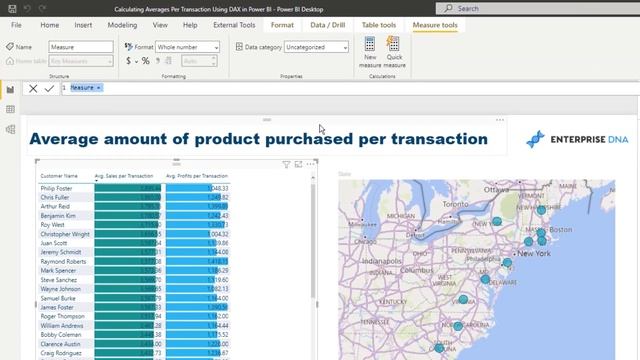Apply percentage format icon
Screen dimensions: 640x360
(x=146, y=61)
